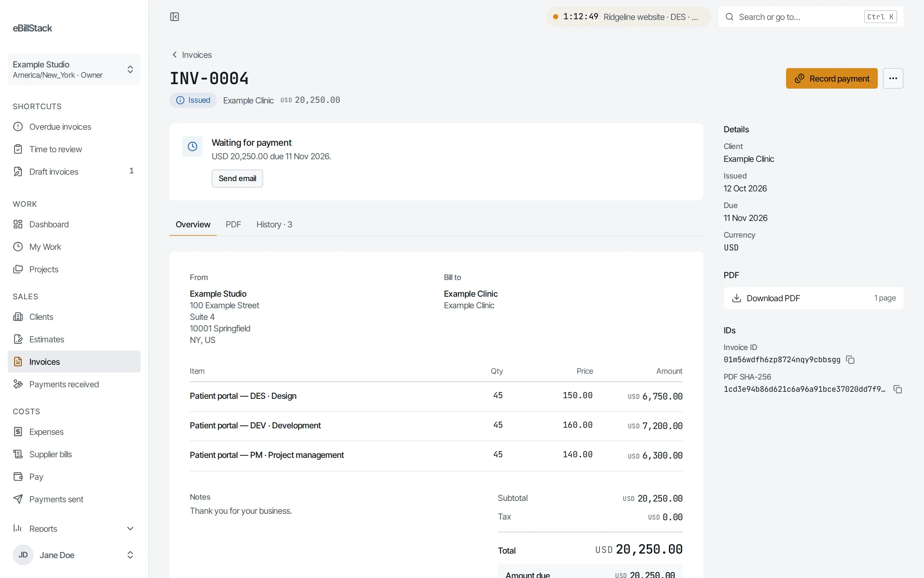
Task: Switch to the PDF tab
Action: point(233,224)
